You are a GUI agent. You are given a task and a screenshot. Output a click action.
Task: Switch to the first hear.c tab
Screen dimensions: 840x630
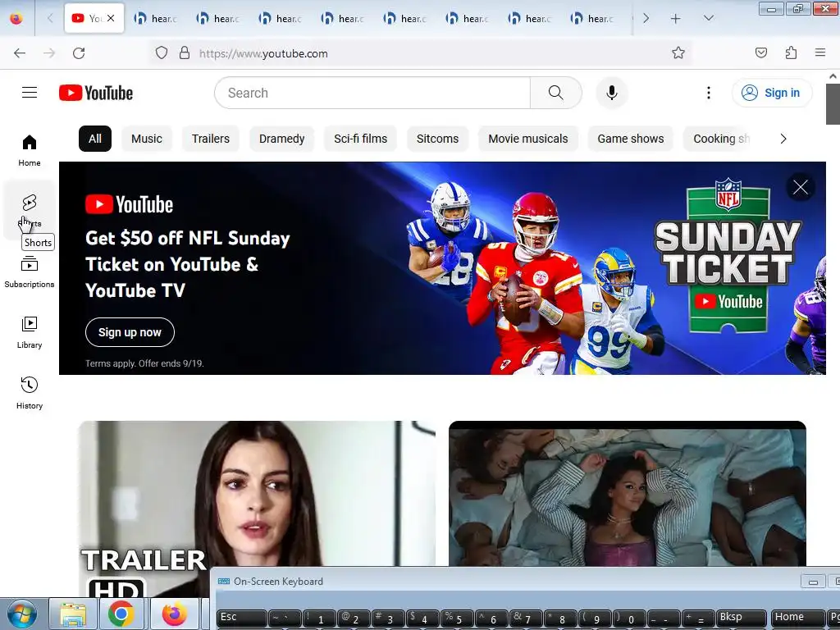156,19
